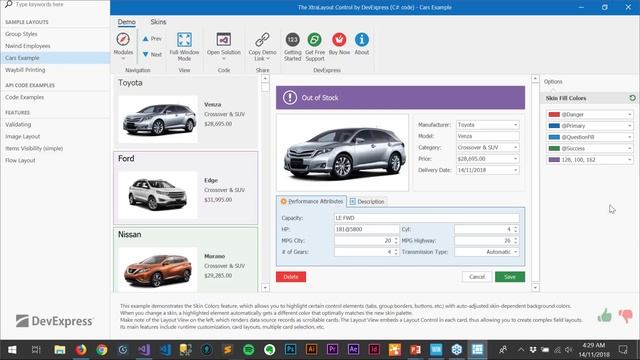Reset Skin Fill Colors with refresh icon

point(632,98)
